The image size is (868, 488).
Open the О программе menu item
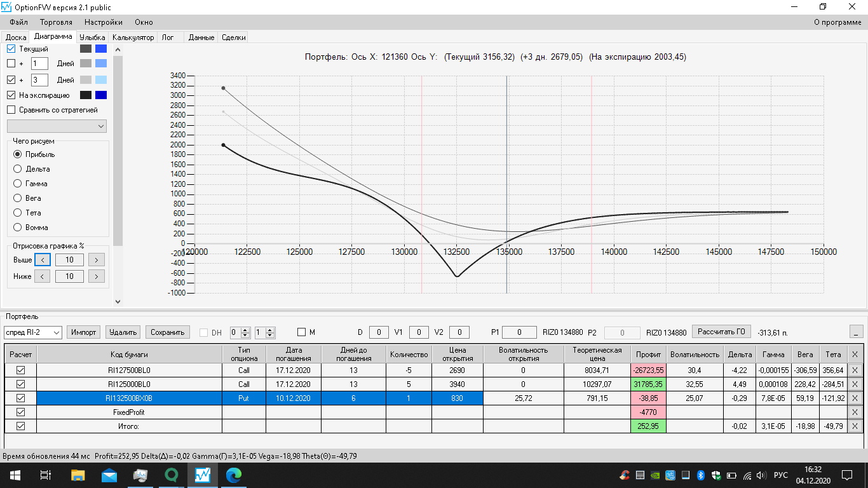click(x=837, y=22)
